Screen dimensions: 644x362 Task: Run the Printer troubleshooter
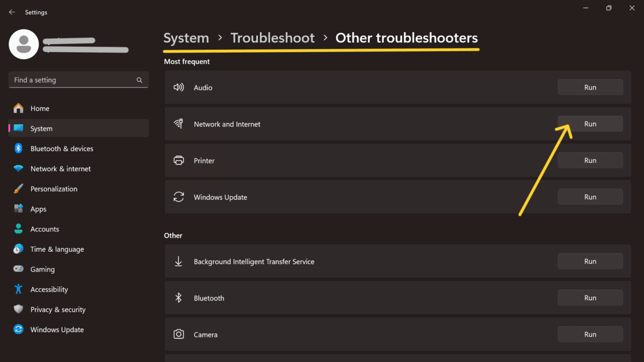(590, 160)
